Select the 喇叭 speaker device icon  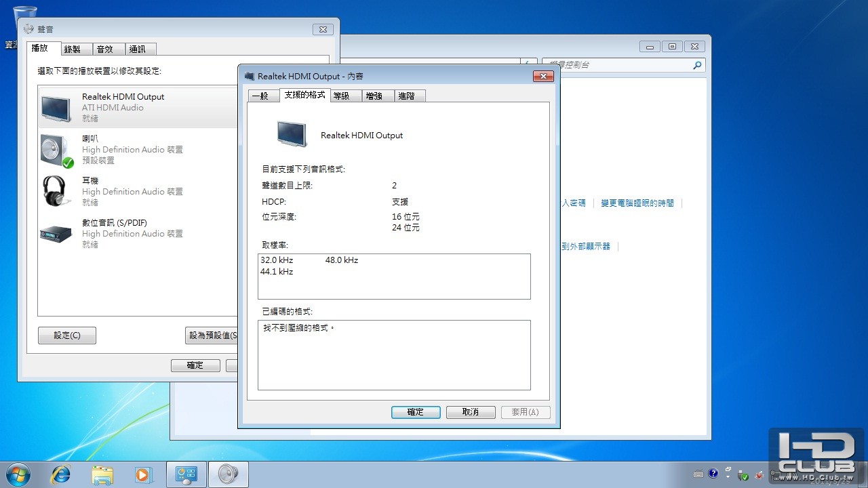pos(57,150)
